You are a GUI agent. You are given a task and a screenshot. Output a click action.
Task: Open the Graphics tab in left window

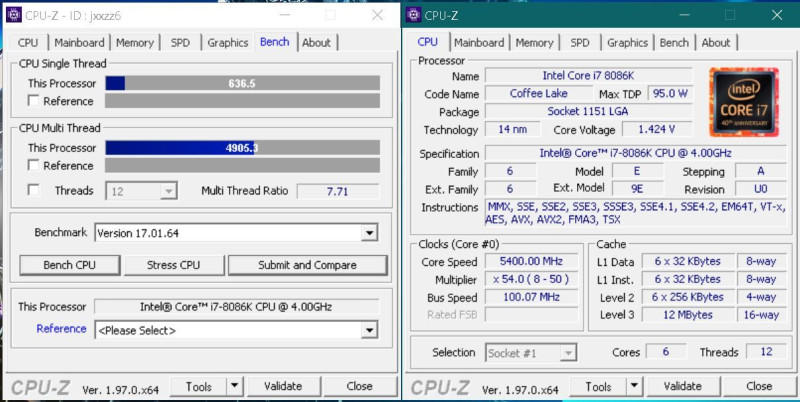coord(228,43)
